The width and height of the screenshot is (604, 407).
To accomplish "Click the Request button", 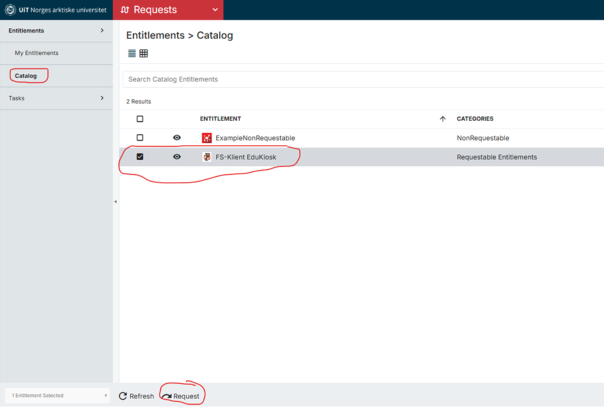I will coord(181,396).
